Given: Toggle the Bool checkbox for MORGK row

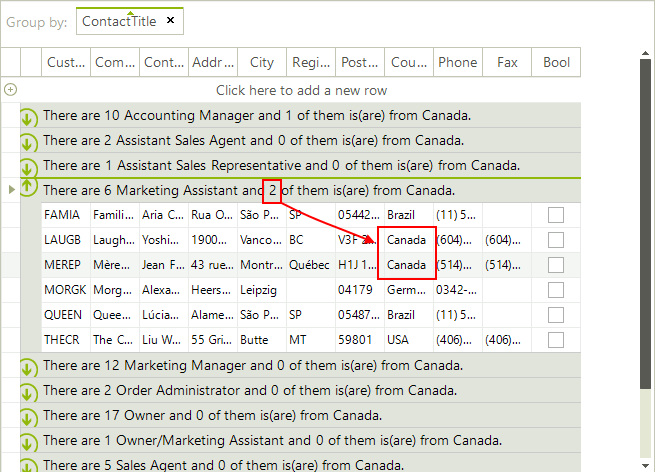Looking at the screenshot, I should click(x=556, y=290).
